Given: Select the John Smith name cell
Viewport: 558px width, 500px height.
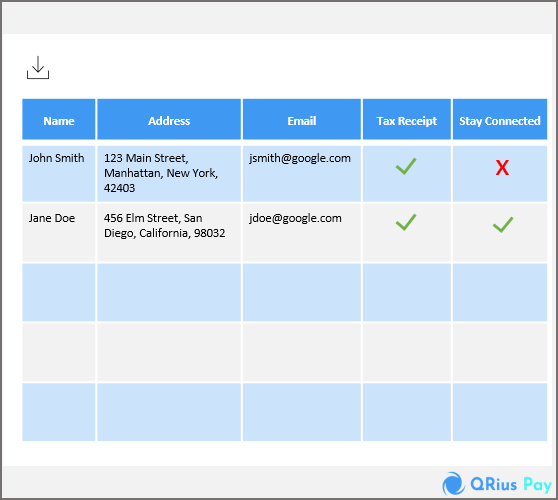Looking at the screenshot, I should point(59,174).
